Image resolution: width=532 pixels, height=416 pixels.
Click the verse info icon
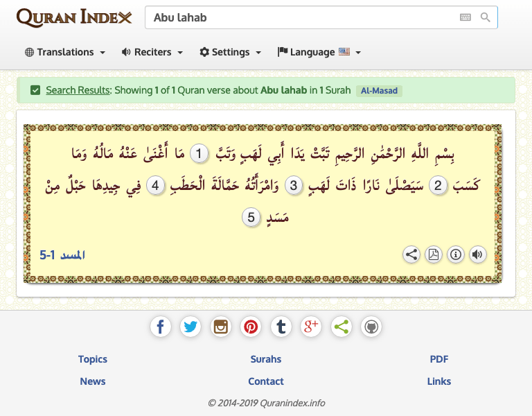pyautogui.click(x=456, y=254)
